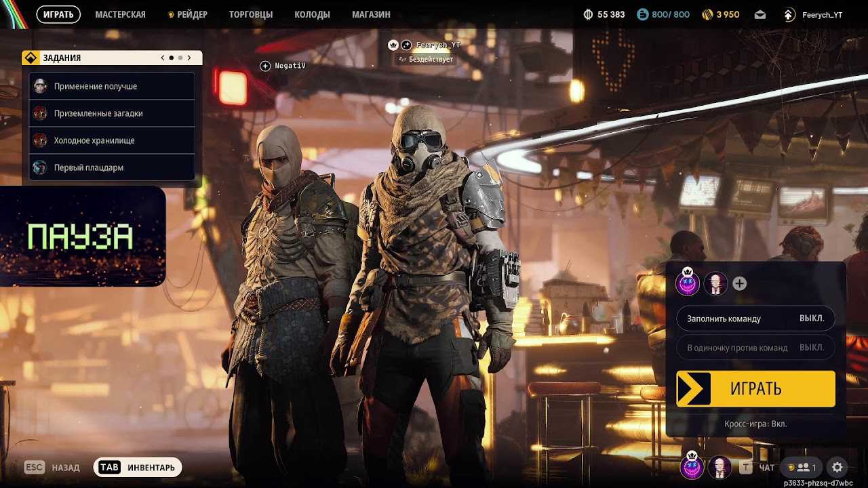Open the ИГРАТЬ tab in top navigation
This screenshot has height=488, width=868.
(x=58, y=14)
